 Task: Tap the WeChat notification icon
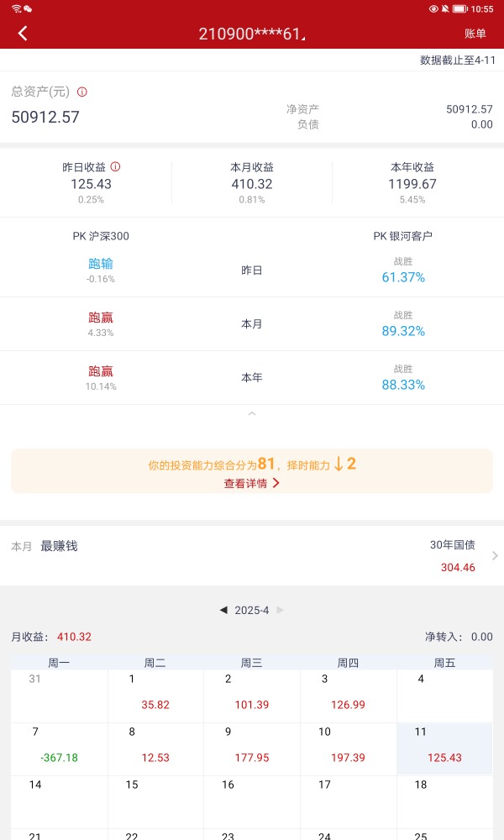tap(28, 8)
